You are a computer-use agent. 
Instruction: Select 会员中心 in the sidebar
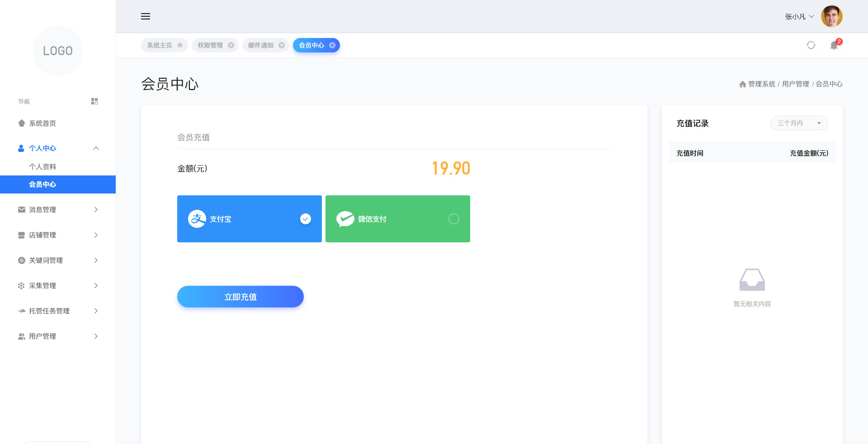point(58,184)
